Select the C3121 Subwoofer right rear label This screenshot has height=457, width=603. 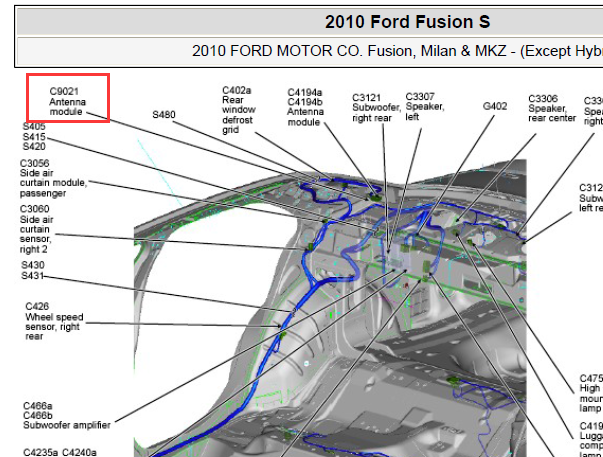376,108
